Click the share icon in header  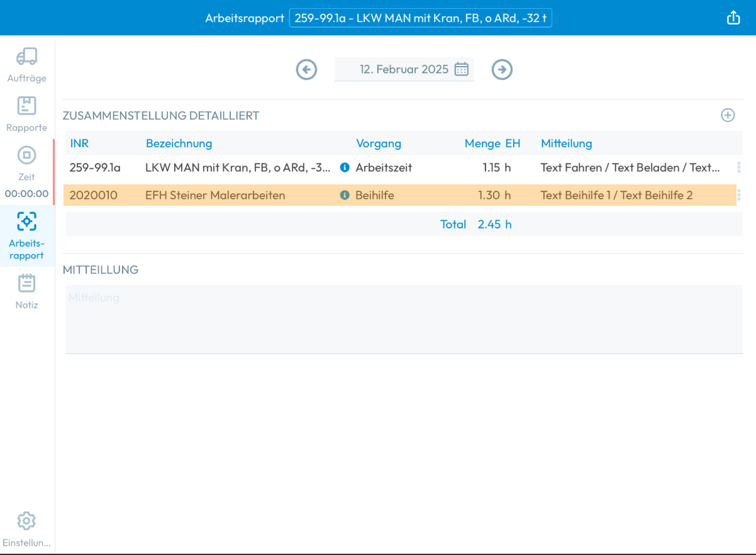(x=733, y=18)
